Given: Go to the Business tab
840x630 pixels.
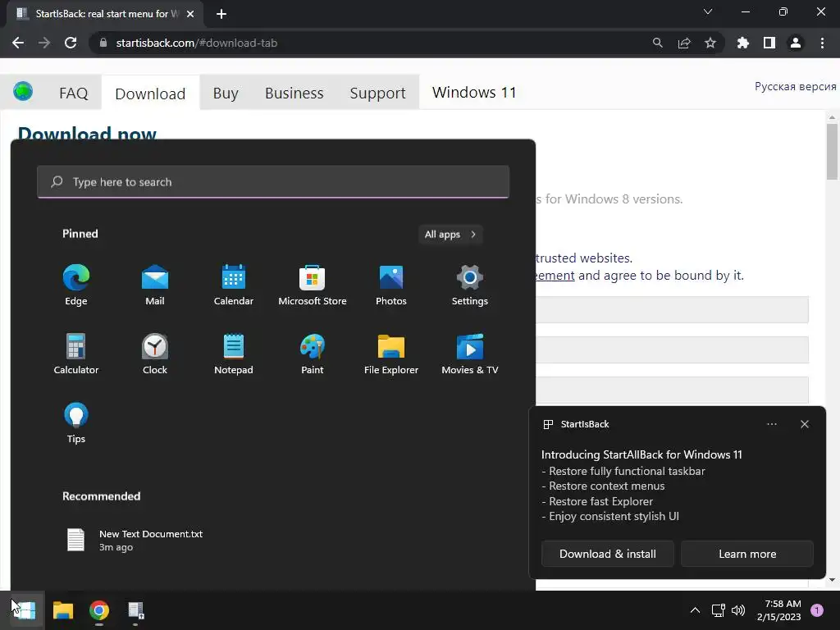Looking at the screenshot, I should (294, 94).
